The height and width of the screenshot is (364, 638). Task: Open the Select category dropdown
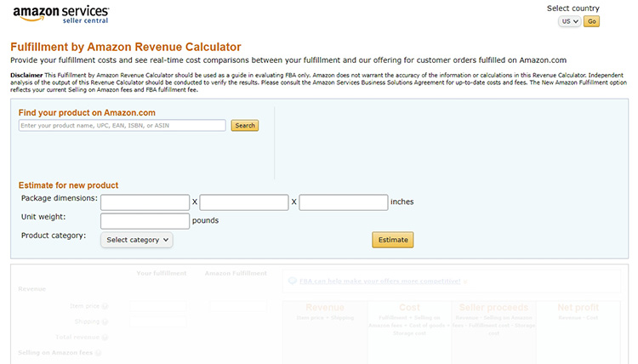[x=137, y=240]
